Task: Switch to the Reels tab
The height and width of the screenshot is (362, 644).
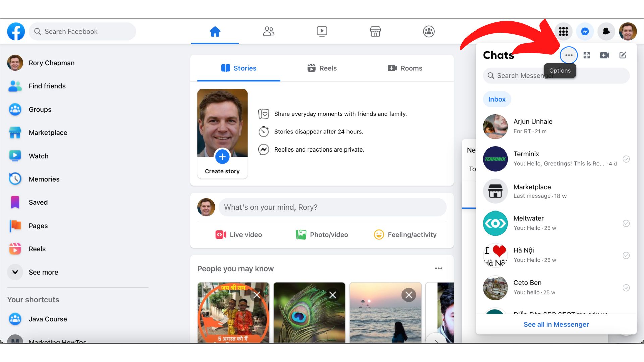Action: (321, 68)
